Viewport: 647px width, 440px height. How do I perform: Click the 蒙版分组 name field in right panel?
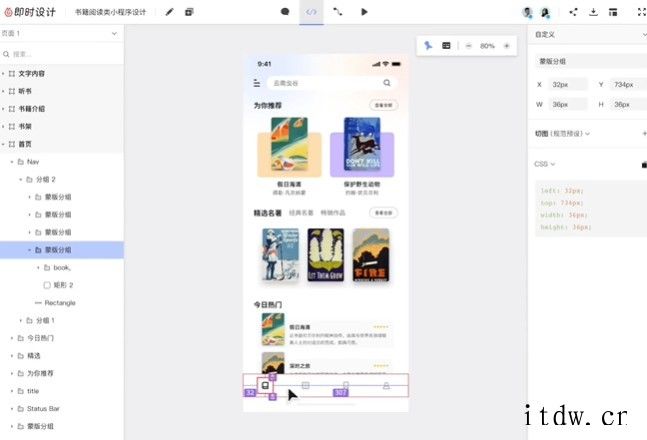click(591, 62)
